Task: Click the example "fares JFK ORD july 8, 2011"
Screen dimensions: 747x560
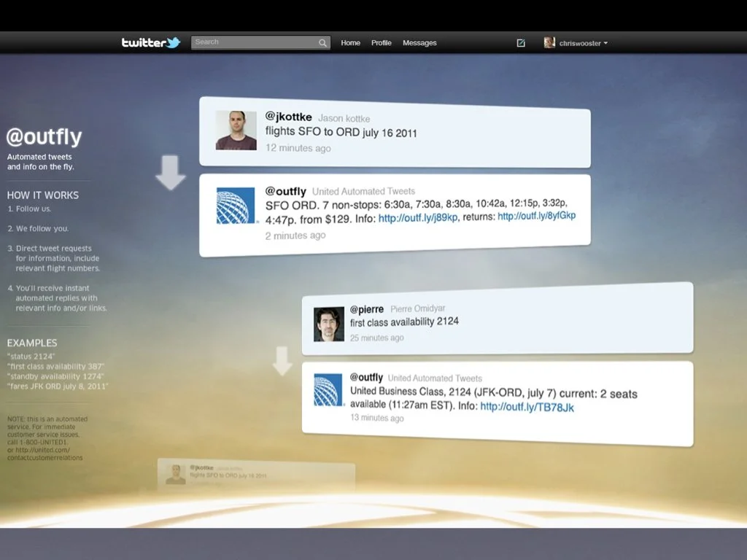Action: point(58,386)
